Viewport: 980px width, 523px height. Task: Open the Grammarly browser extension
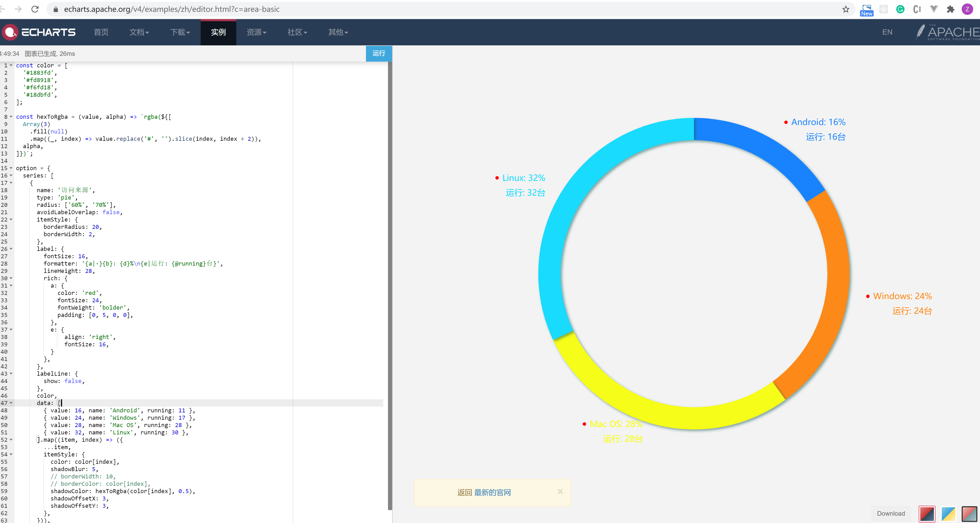(x=900, y=9)
